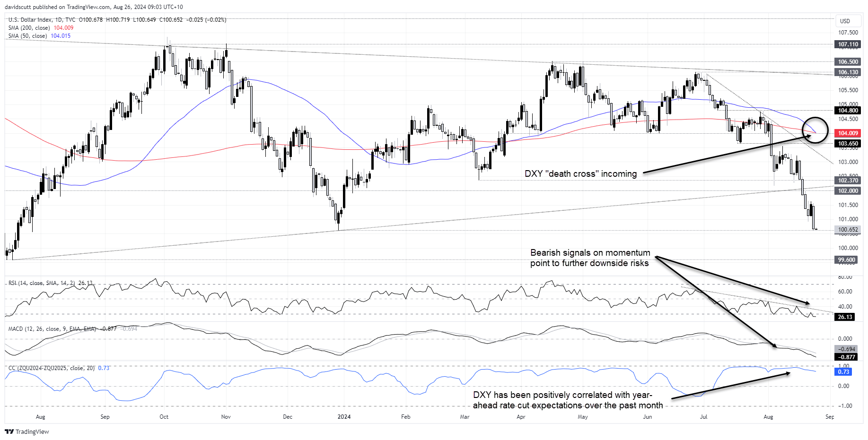Select the 99.600 price level label
Screen dimensions: 868x440
click(846, 260)
